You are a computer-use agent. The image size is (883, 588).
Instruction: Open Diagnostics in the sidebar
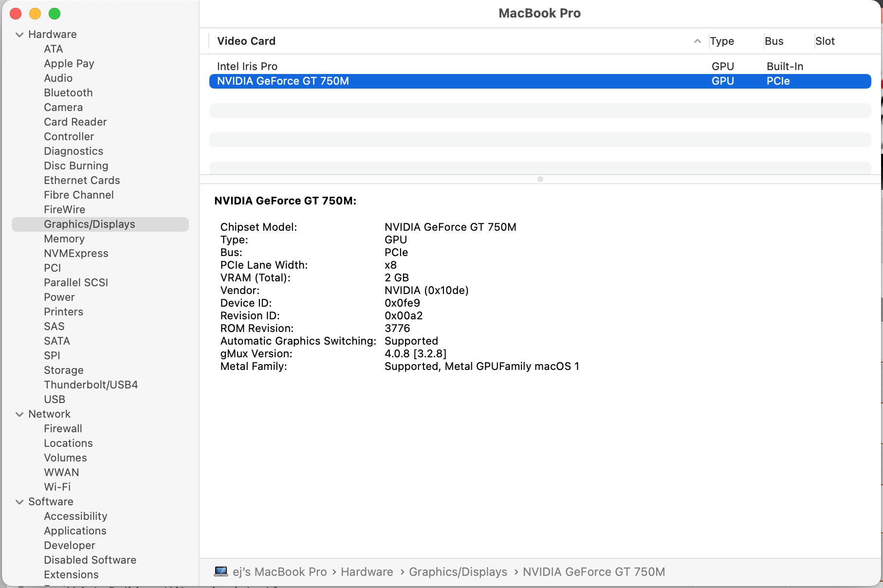point(74,151)
